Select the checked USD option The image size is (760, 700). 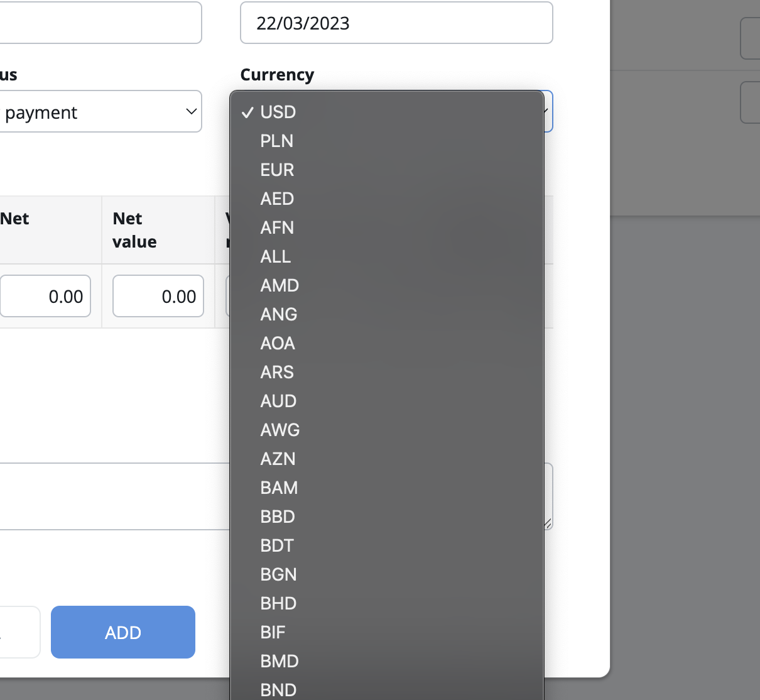click(278, 112)
